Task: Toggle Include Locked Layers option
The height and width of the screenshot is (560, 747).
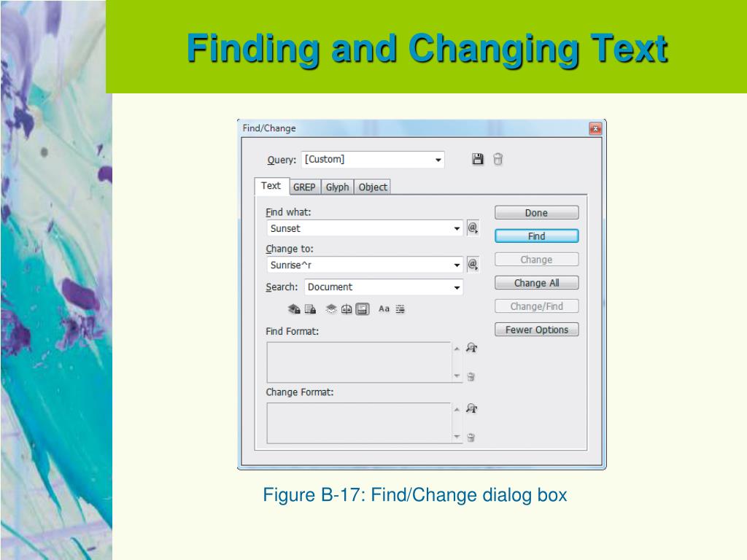Action: point(294,309)
